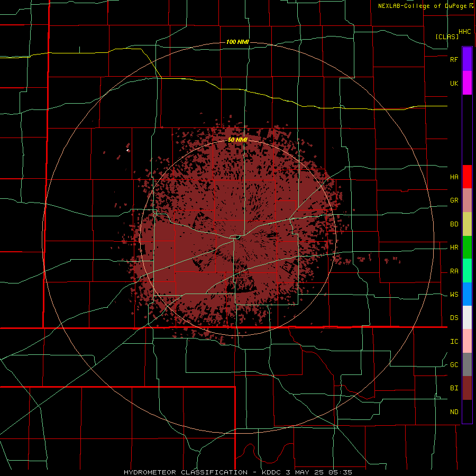
Task: Click the BI legend label
Action: [454, 388]
